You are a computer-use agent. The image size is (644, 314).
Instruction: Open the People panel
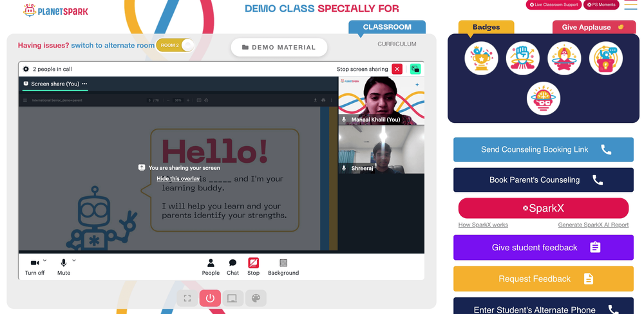click(211, 267)
